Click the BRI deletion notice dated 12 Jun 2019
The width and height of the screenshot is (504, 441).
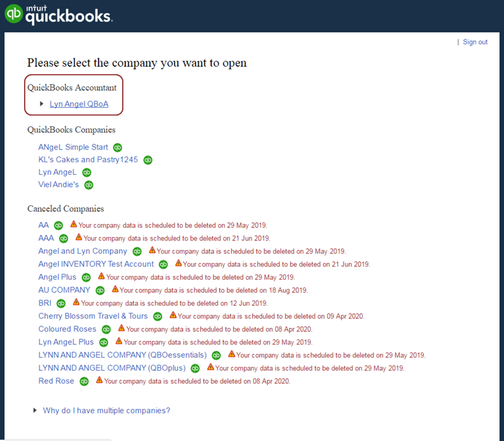coord(174,303)
